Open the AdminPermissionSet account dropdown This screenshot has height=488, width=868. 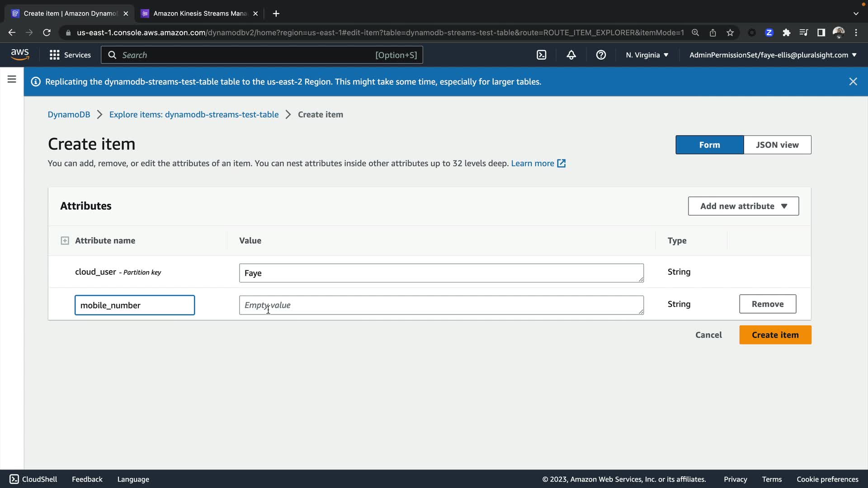(x=773, y=55)
